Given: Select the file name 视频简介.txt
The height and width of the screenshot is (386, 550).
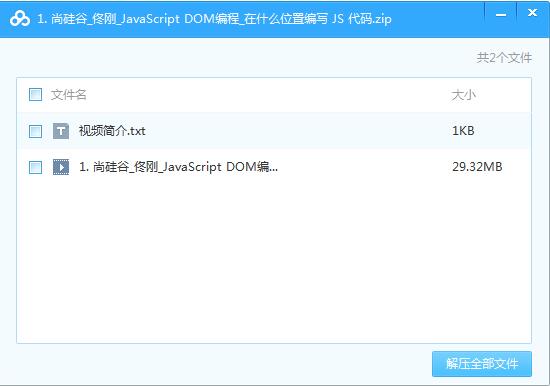Looking at the screenshot, I should (x=112, y=131).
